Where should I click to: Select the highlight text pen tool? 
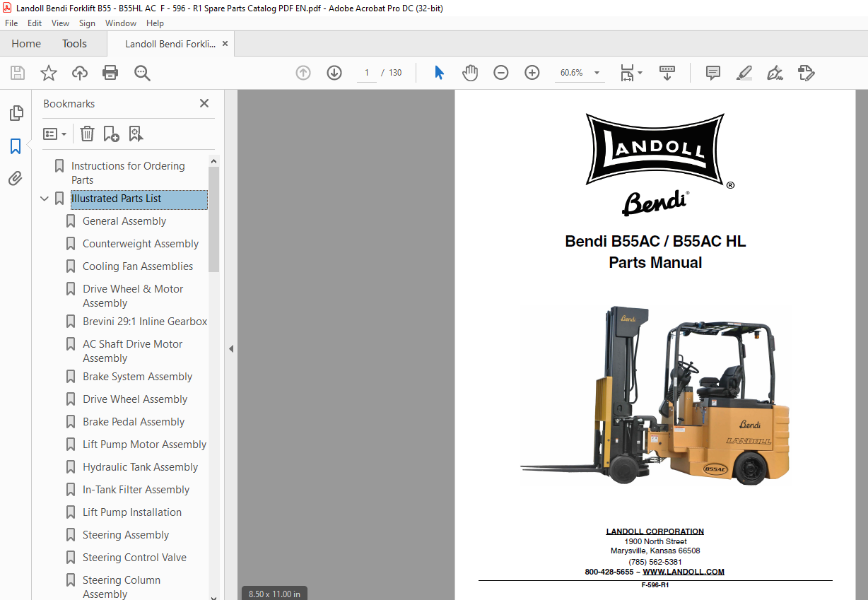click(744, 73)
